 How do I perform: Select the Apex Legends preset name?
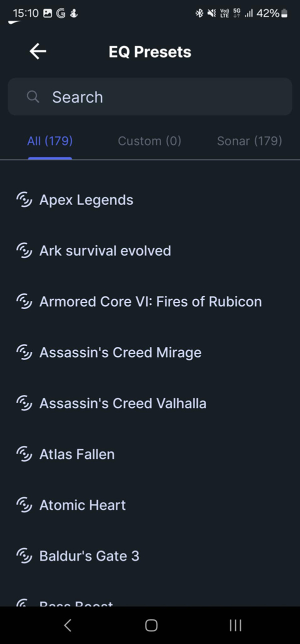pyautogui.click(x=86, y=200)
